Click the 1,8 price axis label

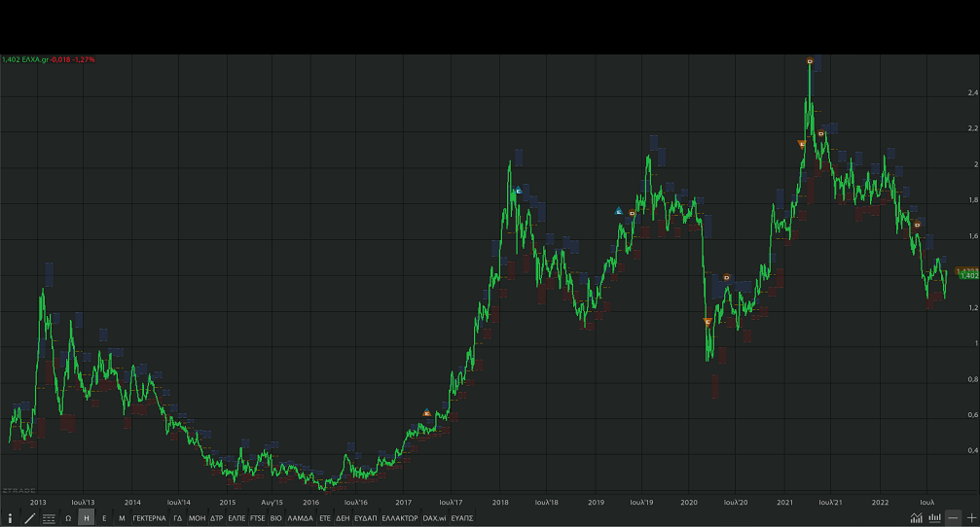coord(972,200)
